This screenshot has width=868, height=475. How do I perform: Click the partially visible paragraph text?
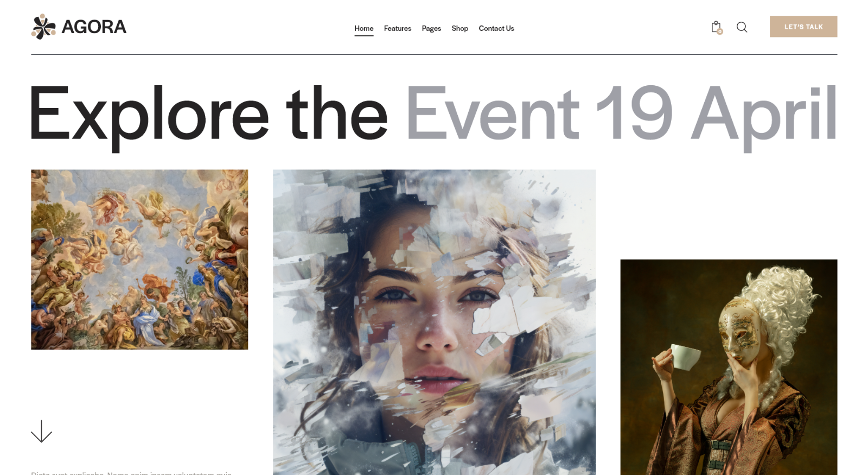pyautogui.click(x=131, y=473)
